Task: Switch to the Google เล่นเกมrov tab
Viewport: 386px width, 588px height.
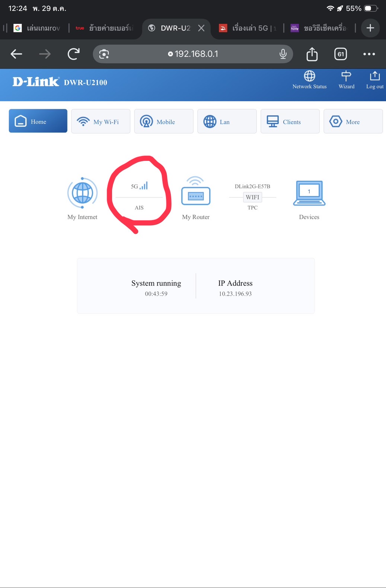Action: tap(36, 28)
